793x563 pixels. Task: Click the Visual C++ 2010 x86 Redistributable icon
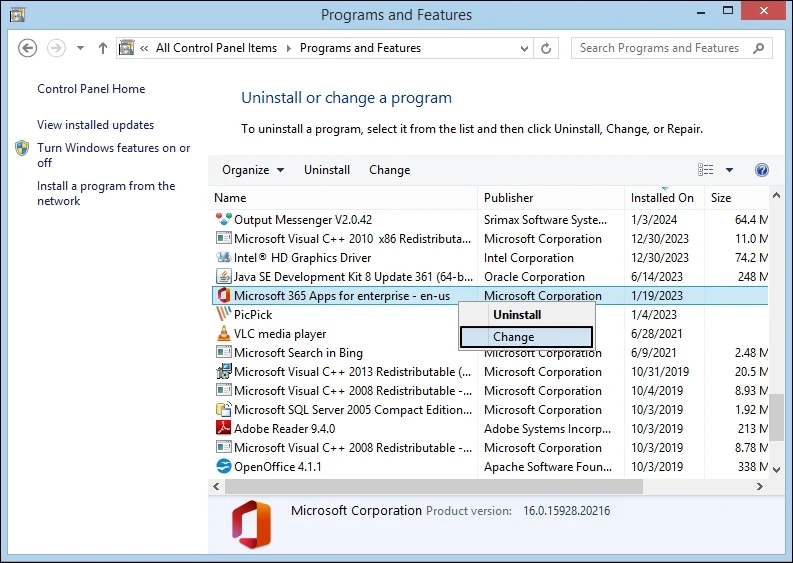click(224, 239)
